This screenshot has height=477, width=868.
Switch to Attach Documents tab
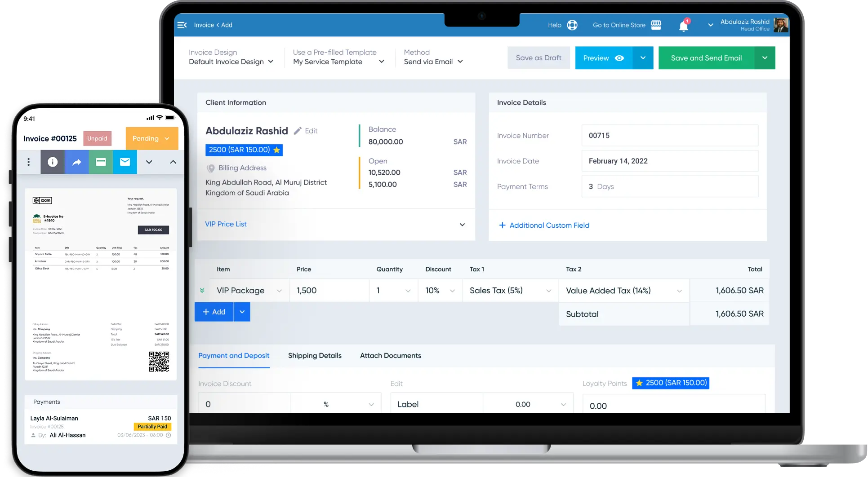pyautogui.click(x=390, y=356)
